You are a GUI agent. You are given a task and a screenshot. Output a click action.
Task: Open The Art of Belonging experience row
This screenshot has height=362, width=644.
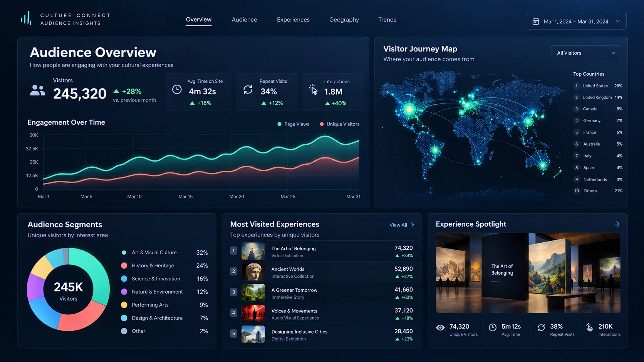point(322,252)
